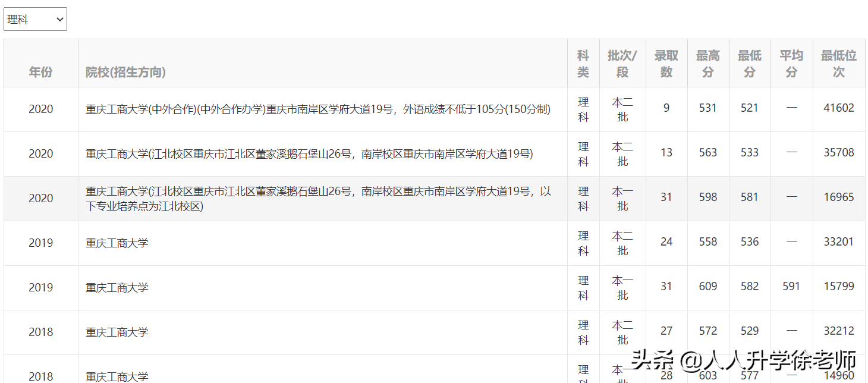868x383 pixels.
Task: Click year 2019 in the 15799 row
Action: pos(41,288)
